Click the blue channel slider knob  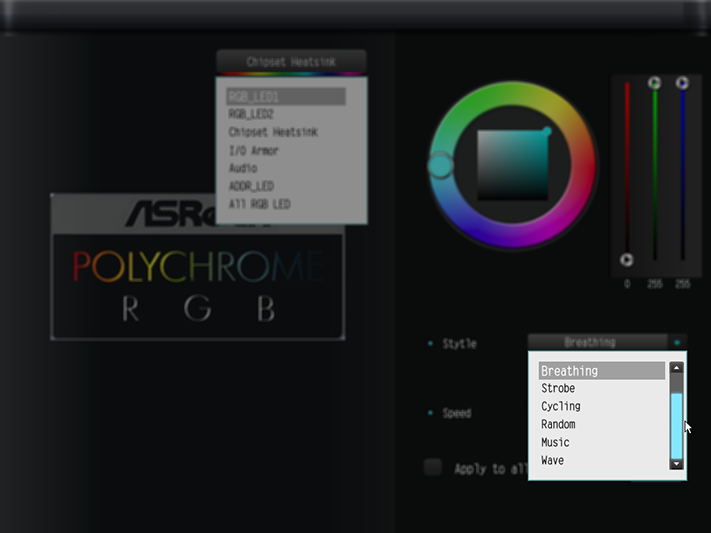pos(682,83)
